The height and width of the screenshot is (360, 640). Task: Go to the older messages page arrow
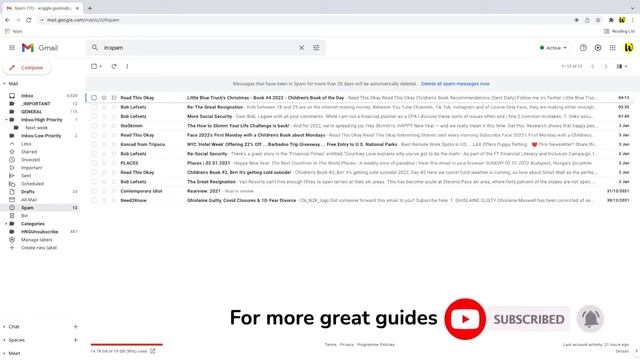point(606,66)
